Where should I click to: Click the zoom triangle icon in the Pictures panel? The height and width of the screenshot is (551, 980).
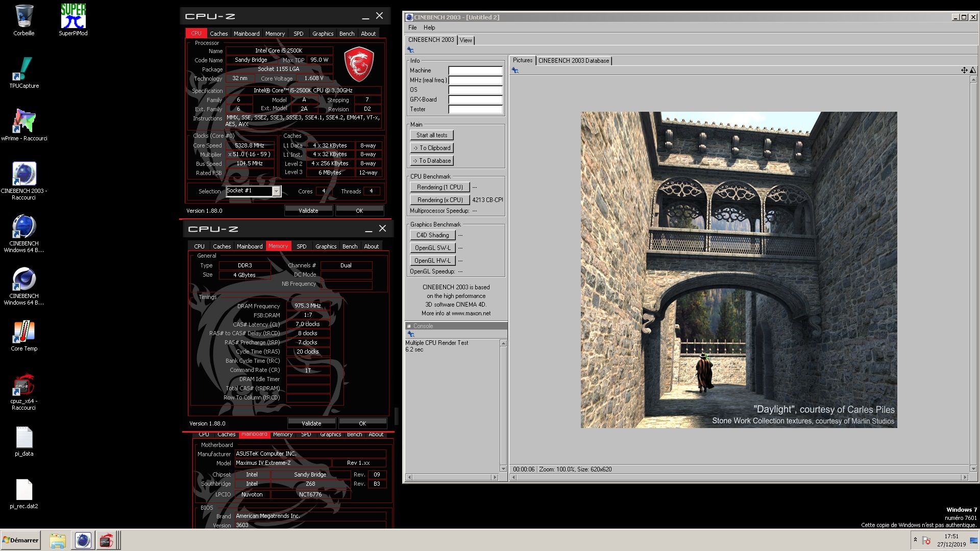click(972, 70)
